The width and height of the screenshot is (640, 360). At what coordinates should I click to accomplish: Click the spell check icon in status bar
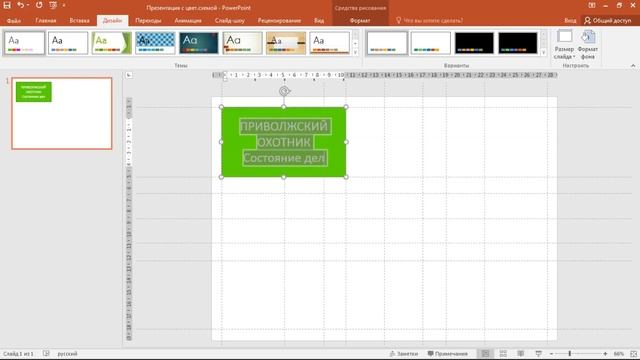click(x=46, y=353)
